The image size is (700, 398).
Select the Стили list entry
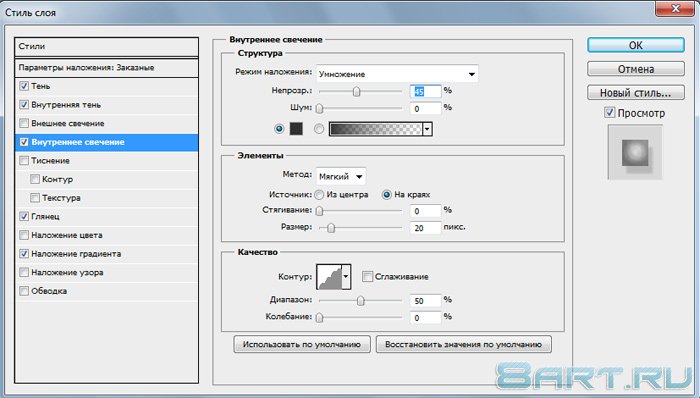[x=107, y=46]
